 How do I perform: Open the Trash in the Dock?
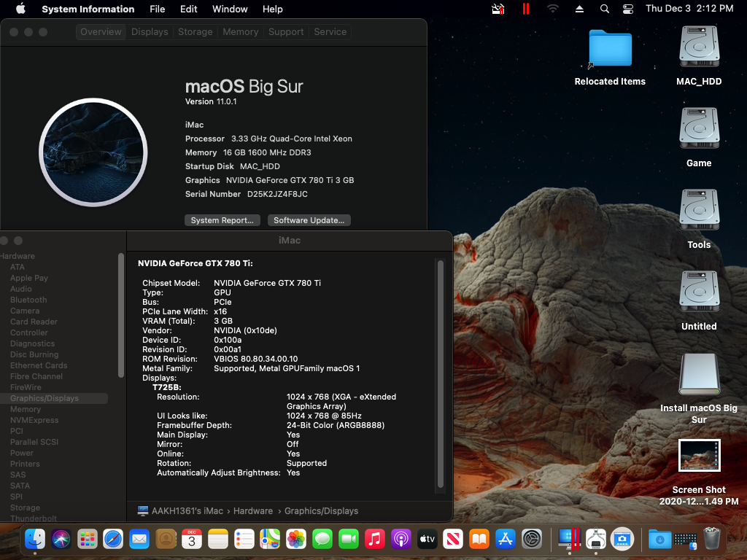712,540
